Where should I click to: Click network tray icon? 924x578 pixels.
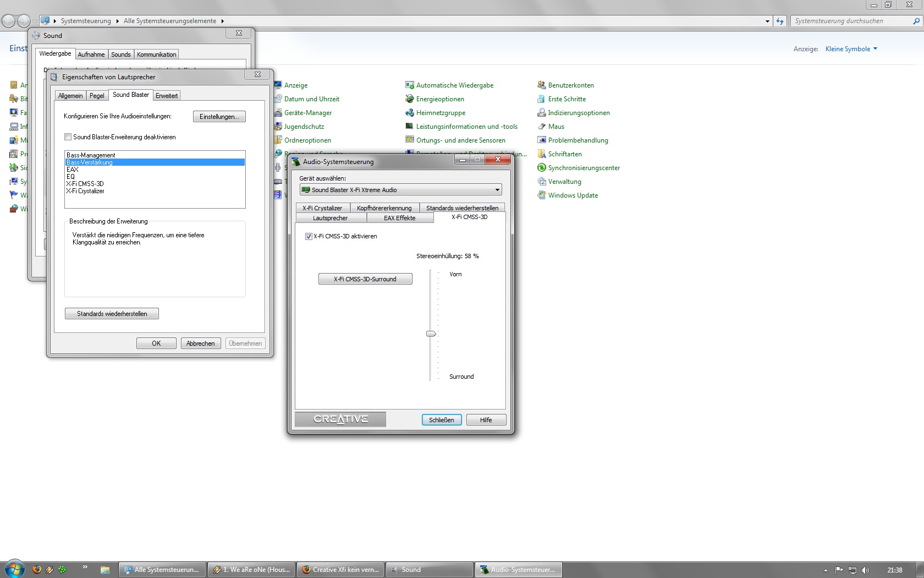tap(852, 570)
